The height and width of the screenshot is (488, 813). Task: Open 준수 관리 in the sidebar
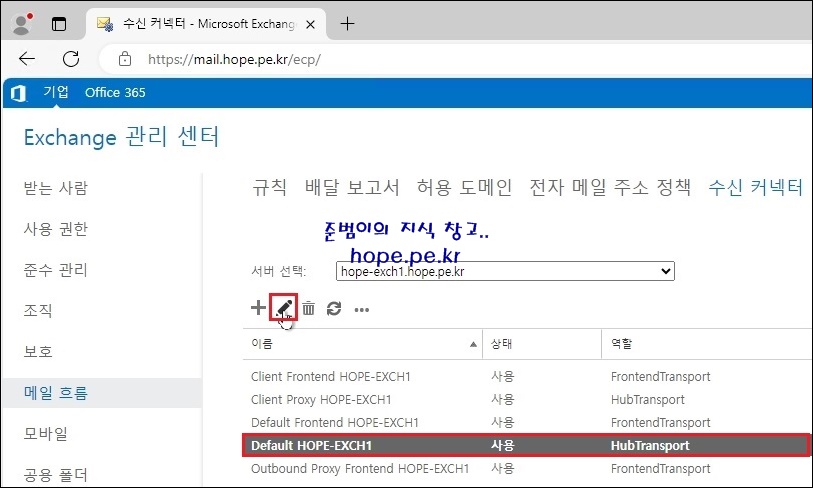click(55, 270)
